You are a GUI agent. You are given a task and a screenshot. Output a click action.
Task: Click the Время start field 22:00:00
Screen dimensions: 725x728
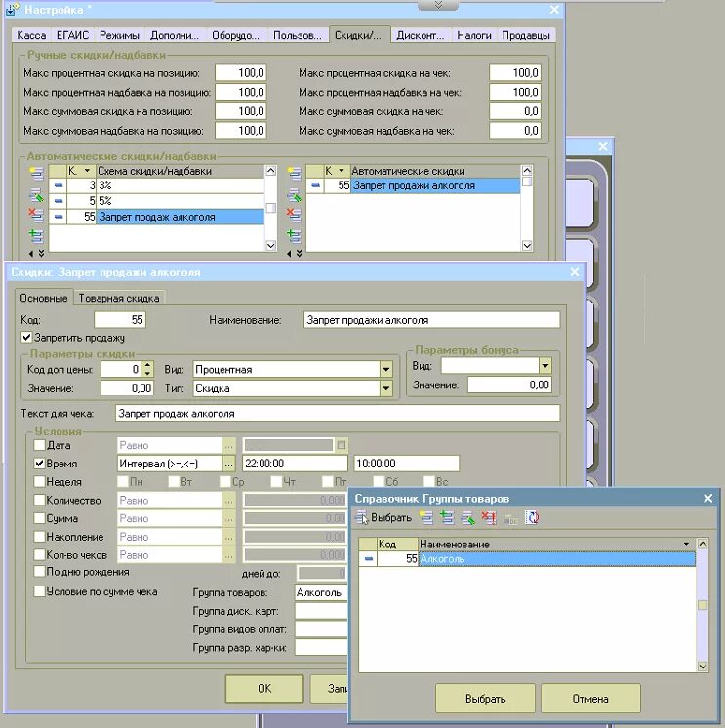295,464
